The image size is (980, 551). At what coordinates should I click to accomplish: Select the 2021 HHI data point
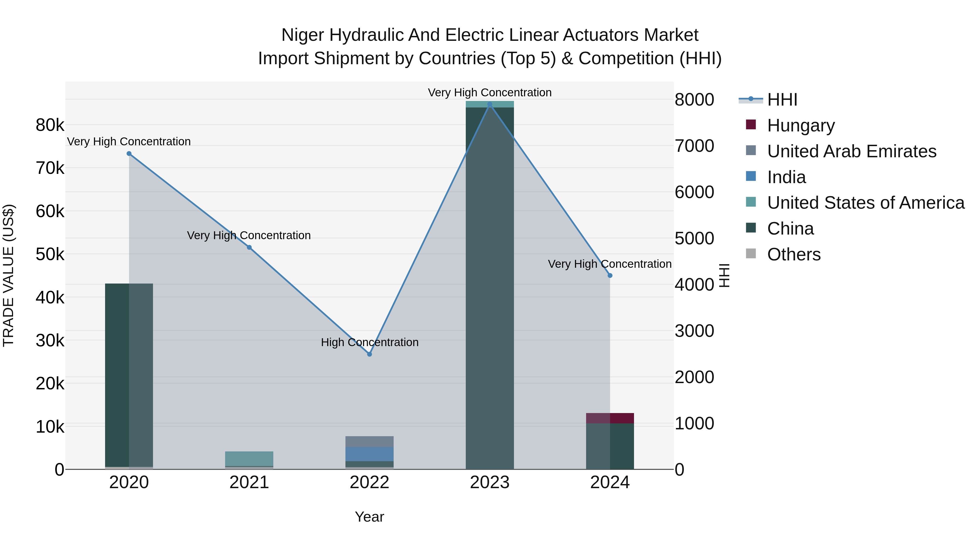[x=249, y=248]
